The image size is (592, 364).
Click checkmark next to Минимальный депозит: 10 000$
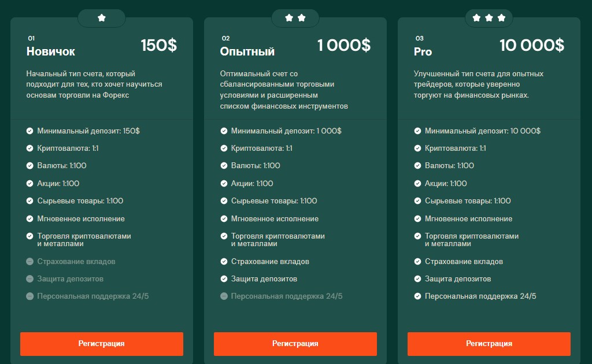point(417,131)
